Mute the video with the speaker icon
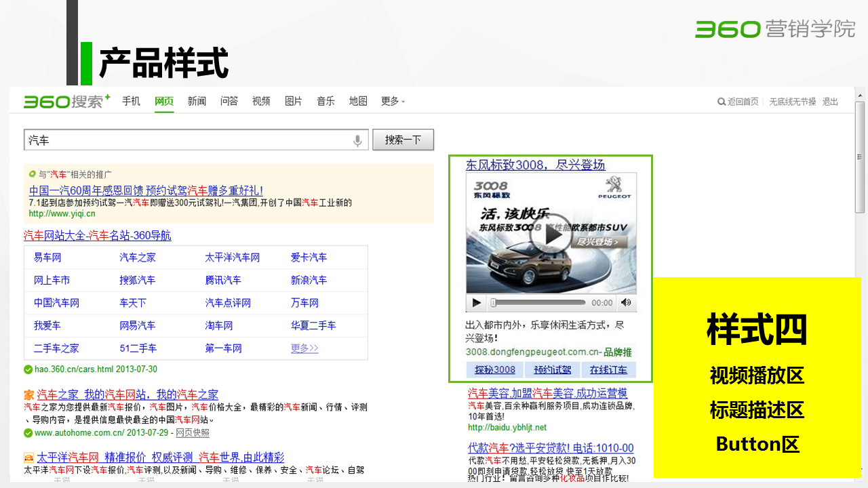 coord(626,303)
